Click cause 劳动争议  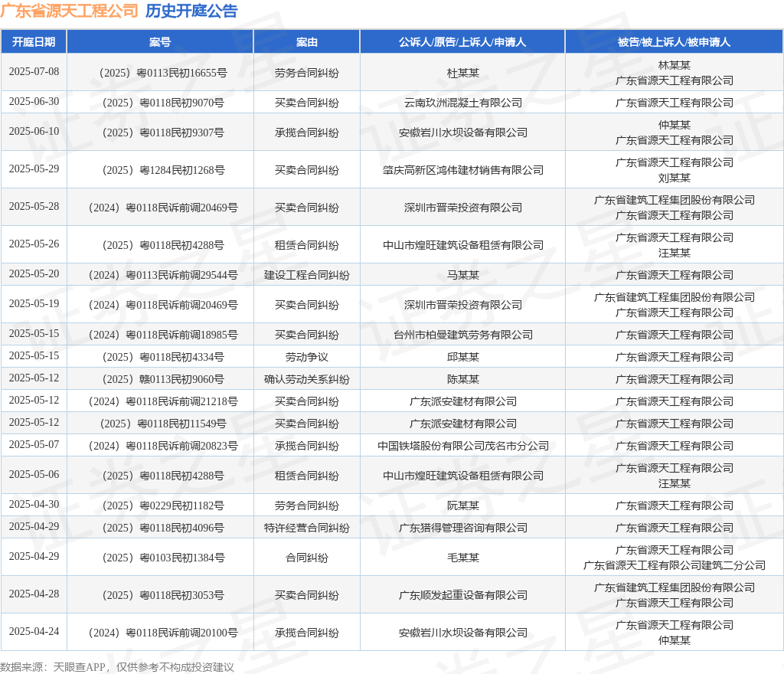306,358
